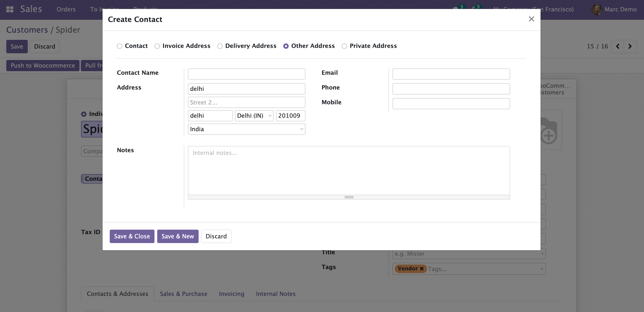Expand the India country dropdown
The image size is (644, 312).
[x=301, y=129]
